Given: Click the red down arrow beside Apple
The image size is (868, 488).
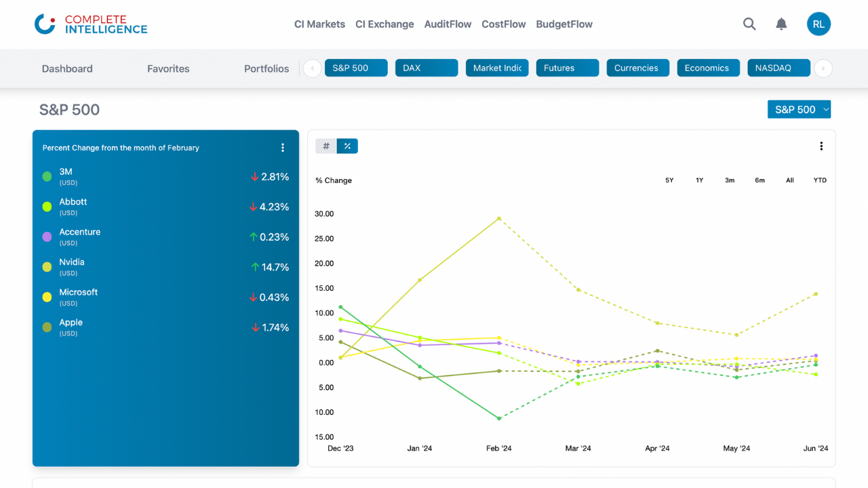Looking at the screenshot, I should pyautogui.click(x=256, y=327).
